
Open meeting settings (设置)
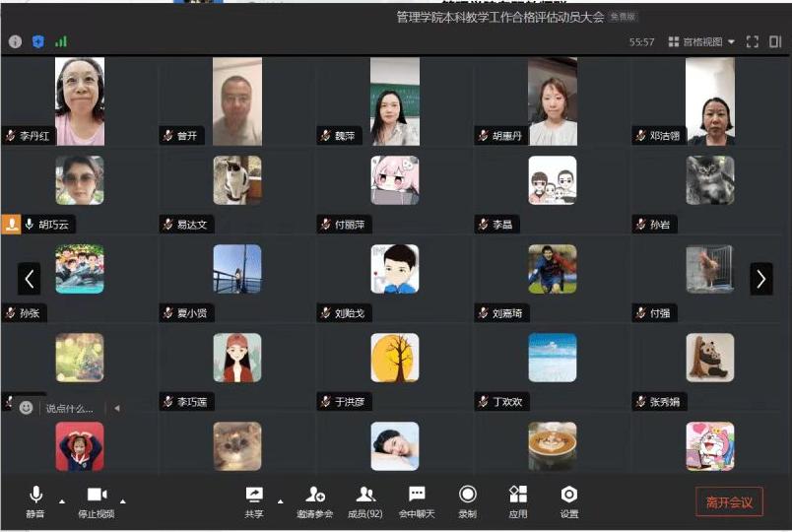[569, 499]
